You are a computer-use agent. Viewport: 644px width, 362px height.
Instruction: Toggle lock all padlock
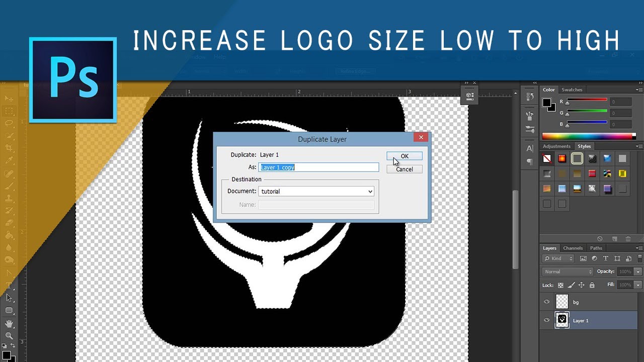tap(592, 285)
